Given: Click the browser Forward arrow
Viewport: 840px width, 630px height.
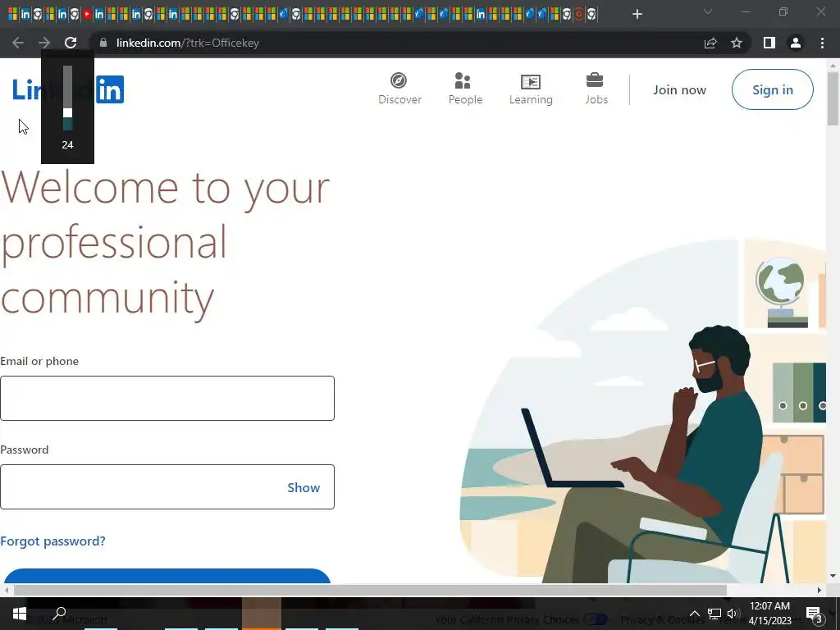Looking at the screenshot, I should [x=44, y=43].
